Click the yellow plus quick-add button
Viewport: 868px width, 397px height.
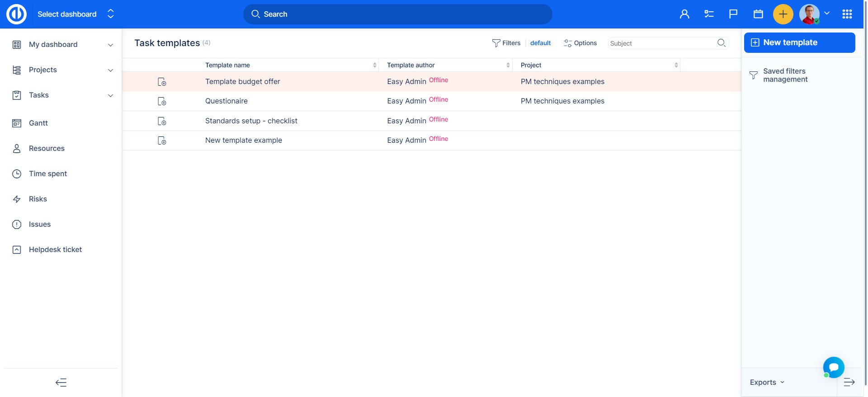783,14
